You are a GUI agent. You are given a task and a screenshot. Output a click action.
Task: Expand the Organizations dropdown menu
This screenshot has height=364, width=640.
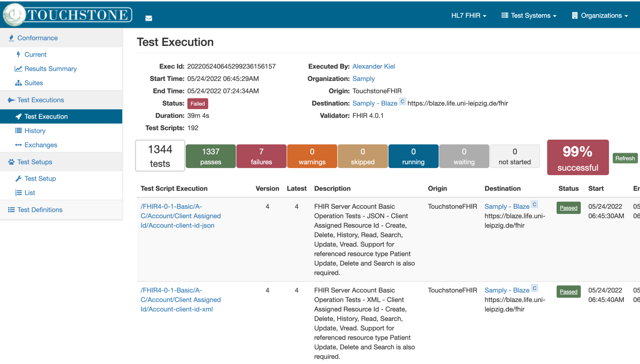coord(600,15)
